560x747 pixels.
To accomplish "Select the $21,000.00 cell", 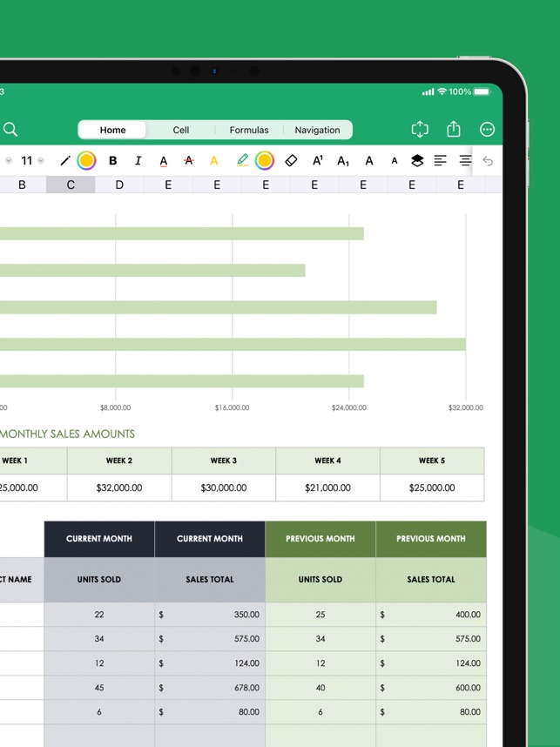I will (x=327, y=488).
